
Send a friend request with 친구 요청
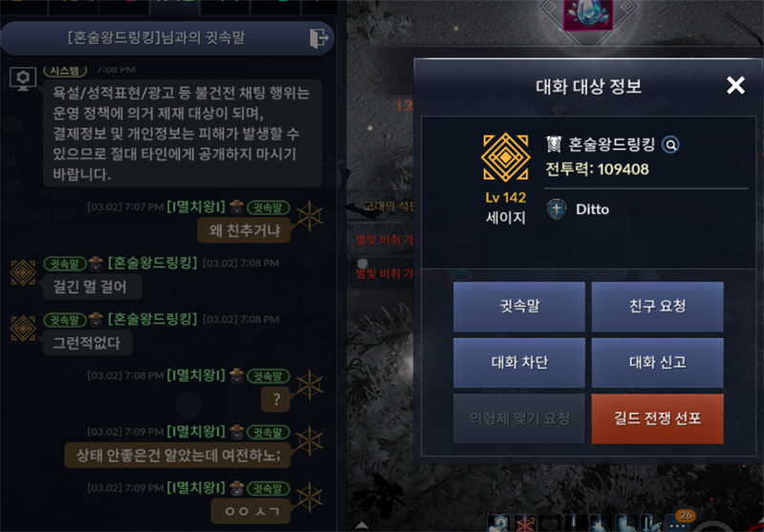pyautogui.click(x=657, y=307)
